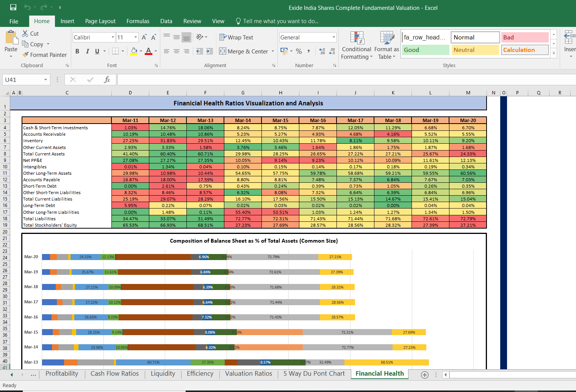Apply the Bad cell style

click(525, 37)
